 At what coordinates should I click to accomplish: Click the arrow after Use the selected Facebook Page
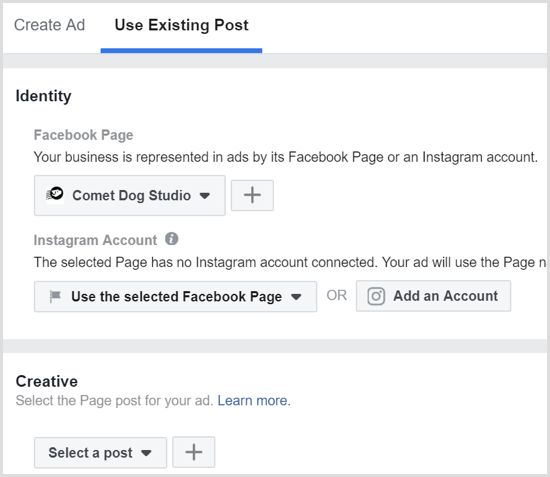click(296, 297)
